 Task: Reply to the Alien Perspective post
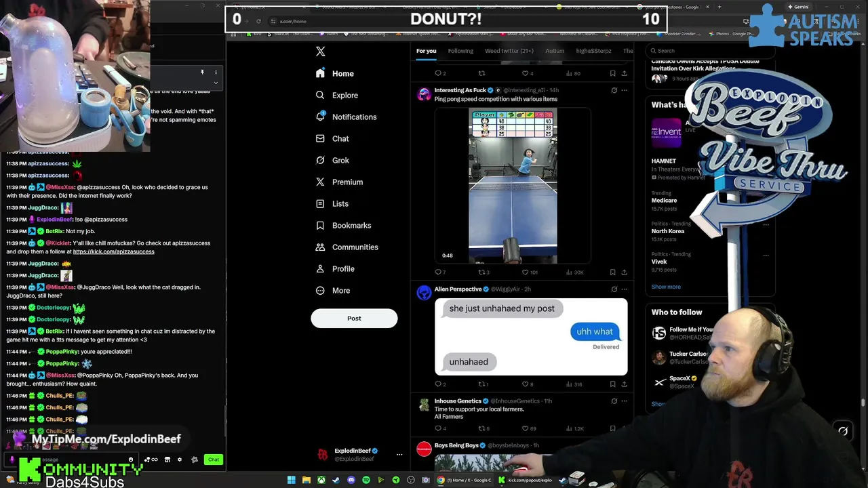click(439, 384)
